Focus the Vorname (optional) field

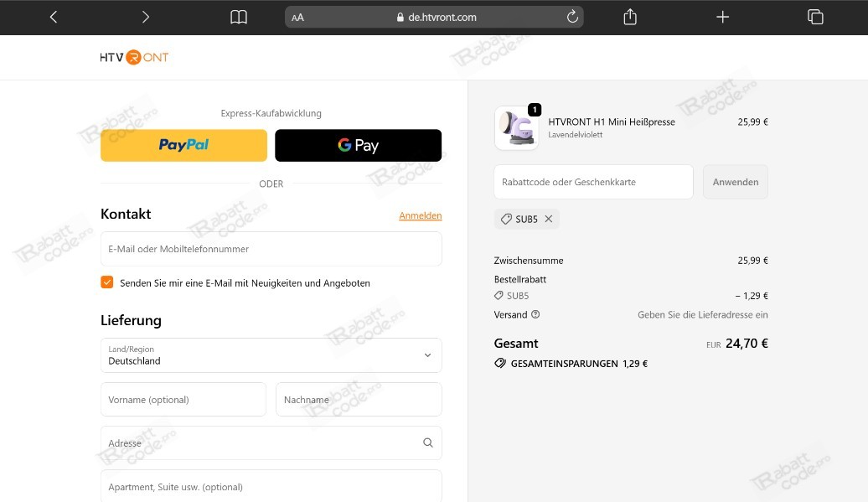pos(183,400)
